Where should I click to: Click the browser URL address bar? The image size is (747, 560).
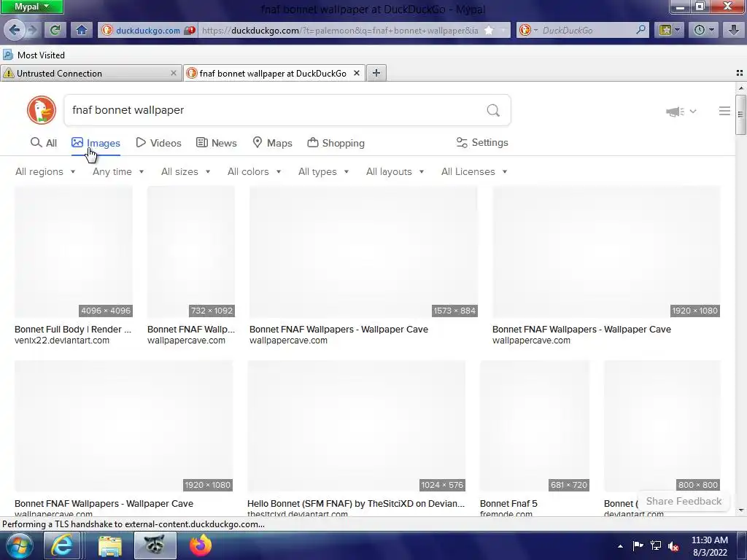[x=340, y=30]
